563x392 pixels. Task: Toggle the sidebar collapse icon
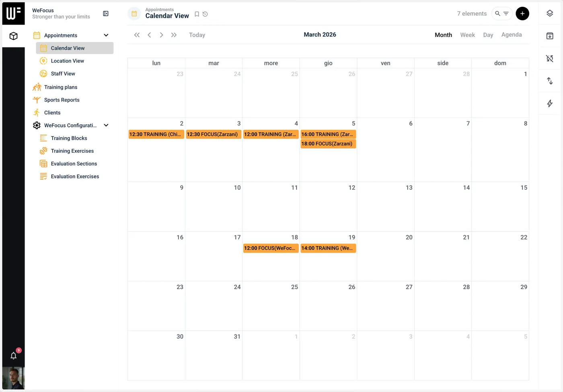point(106,14)
